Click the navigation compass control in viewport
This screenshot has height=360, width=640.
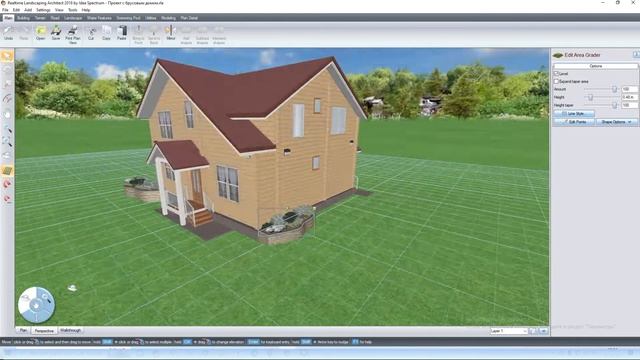pyautogui.click(x=36, y=305)
